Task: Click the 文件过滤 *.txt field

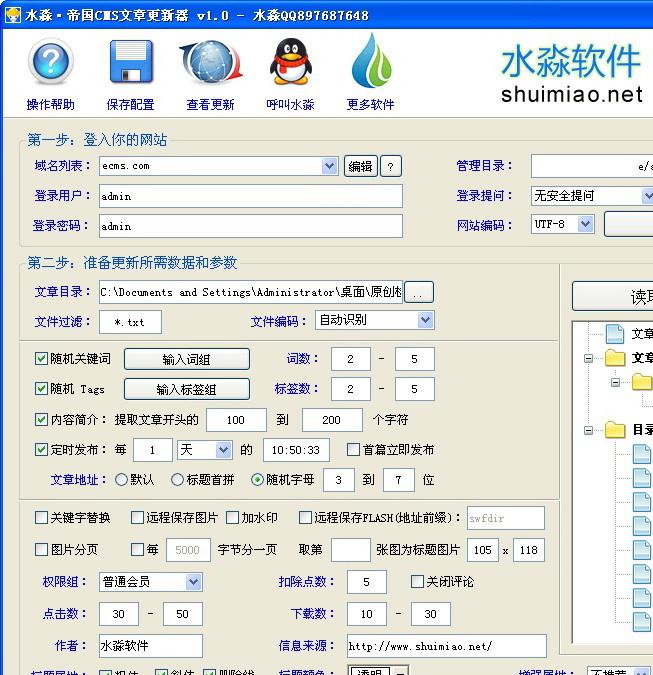Action: point(130,322)
